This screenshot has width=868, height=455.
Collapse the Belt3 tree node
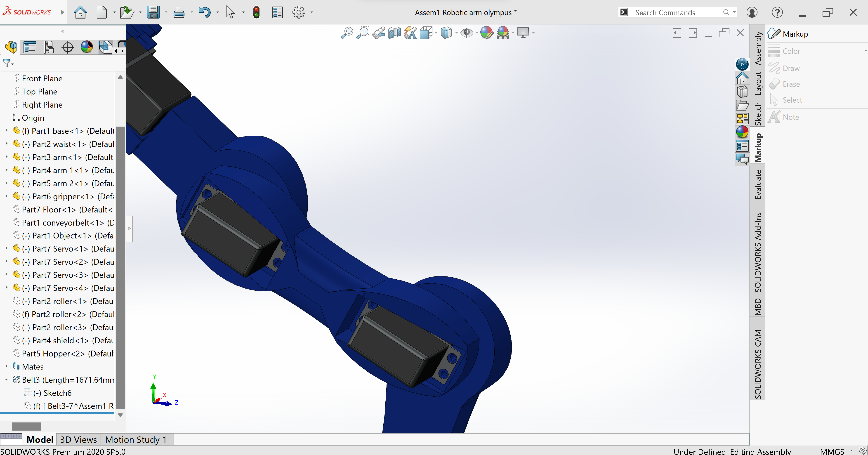[x=6, y=380]
